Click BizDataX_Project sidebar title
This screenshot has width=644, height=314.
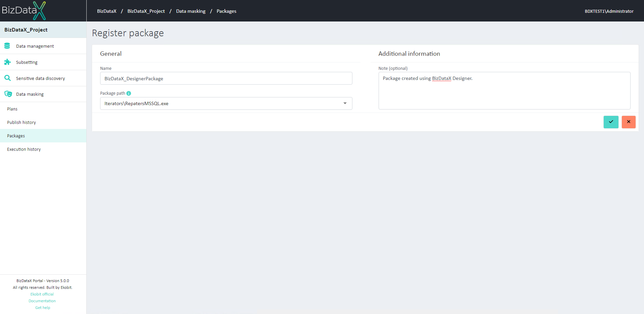tap(26, 30)
